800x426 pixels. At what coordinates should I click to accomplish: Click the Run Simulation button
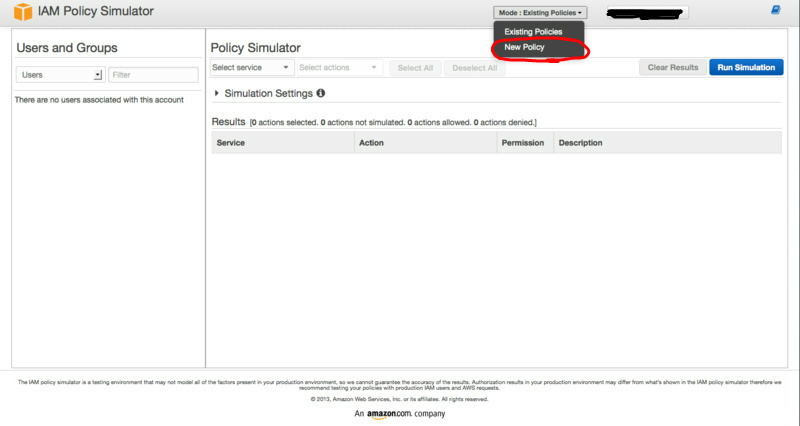pyautogui.click(x=746, y=67)
